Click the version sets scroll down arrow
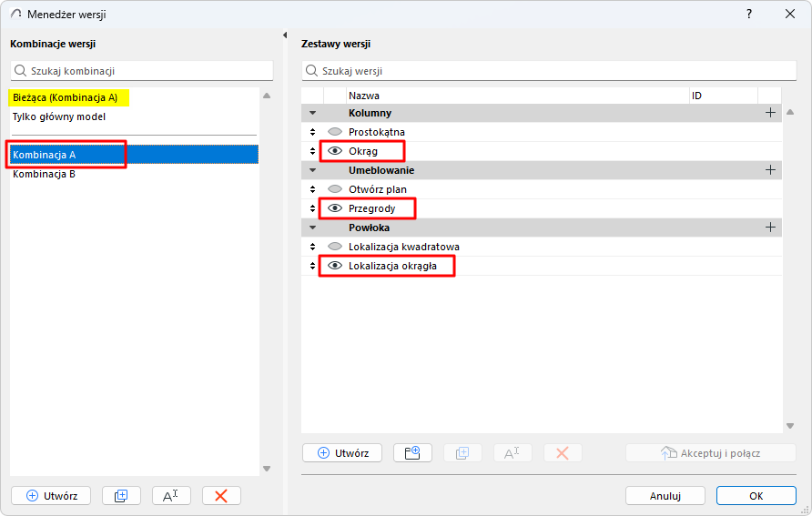Image resolution: width=812 pixels, height=516 pixels. coord(790,426)
